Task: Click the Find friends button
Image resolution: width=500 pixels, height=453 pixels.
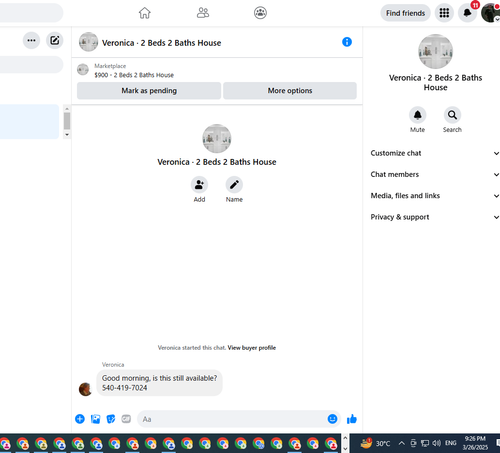Action: click(405, 13)
